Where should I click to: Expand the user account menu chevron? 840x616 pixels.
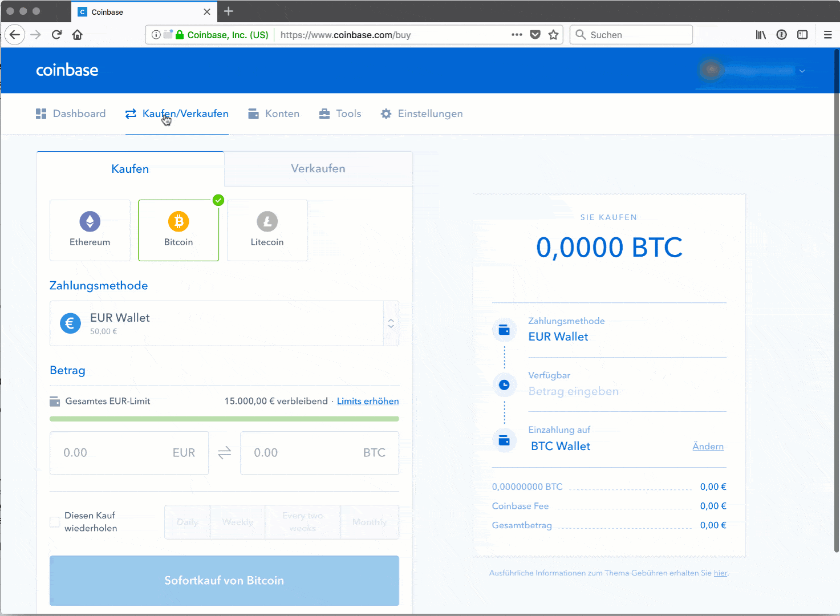tap(802, 71)
